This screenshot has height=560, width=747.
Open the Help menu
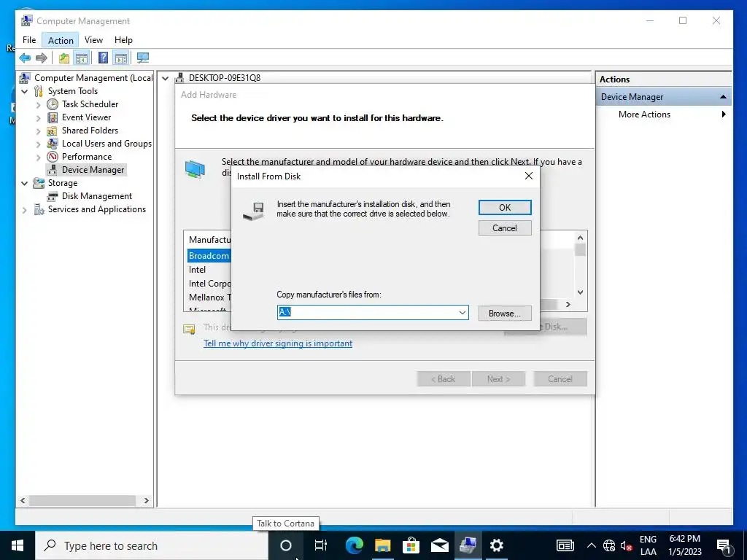pos(123,40)
